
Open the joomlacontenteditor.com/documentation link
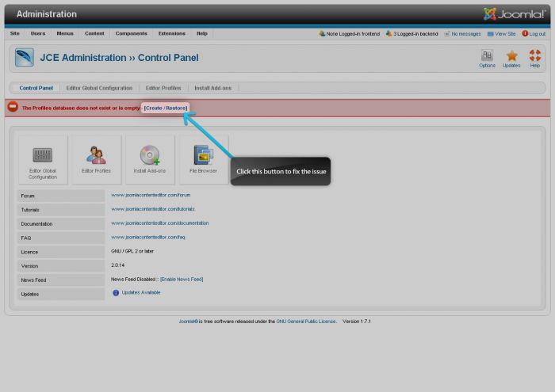click(160, 223)
